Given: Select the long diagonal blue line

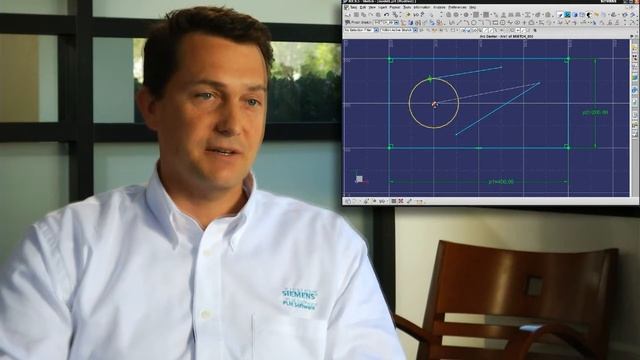Looking at the screenshot, I should pyautogui.click(x=498, y=109).
